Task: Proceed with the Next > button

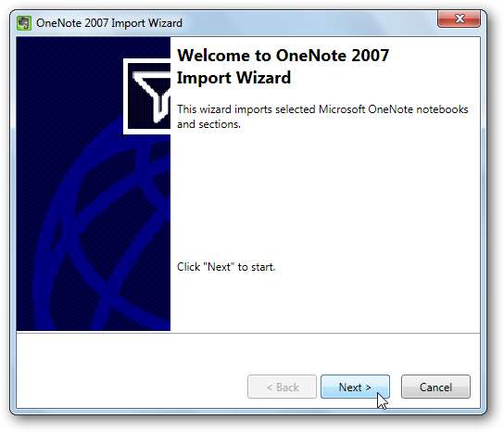Action: click(355, 387)
